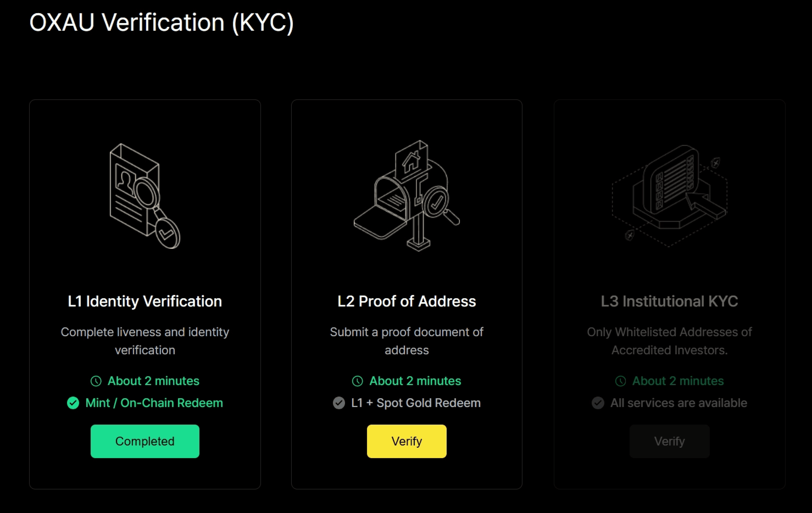This screenshot has height=513, width=812.
Task: Click the yellow Verify button for L2
Action: [x=407, y=441]
